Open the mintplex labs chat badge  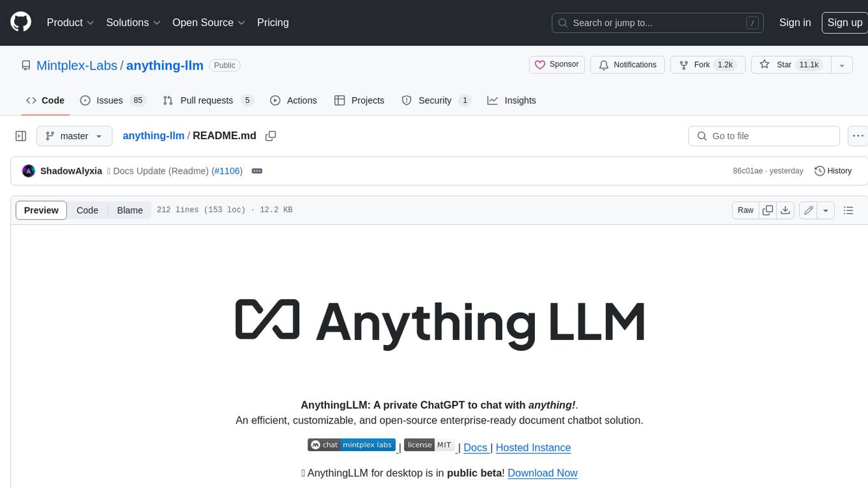(x=352, y=445)
